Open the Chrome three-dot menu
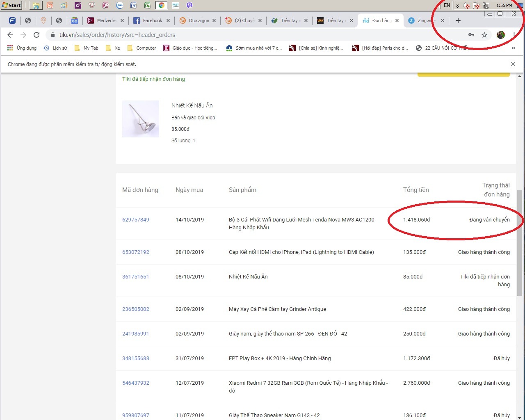 tap(514, 35)
